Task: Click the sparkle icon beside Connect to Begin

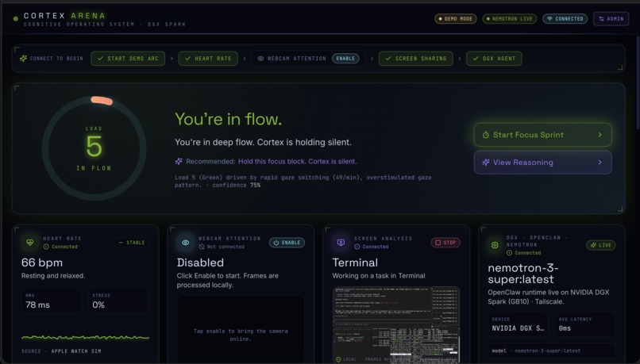Action: (x=23, y=59)
